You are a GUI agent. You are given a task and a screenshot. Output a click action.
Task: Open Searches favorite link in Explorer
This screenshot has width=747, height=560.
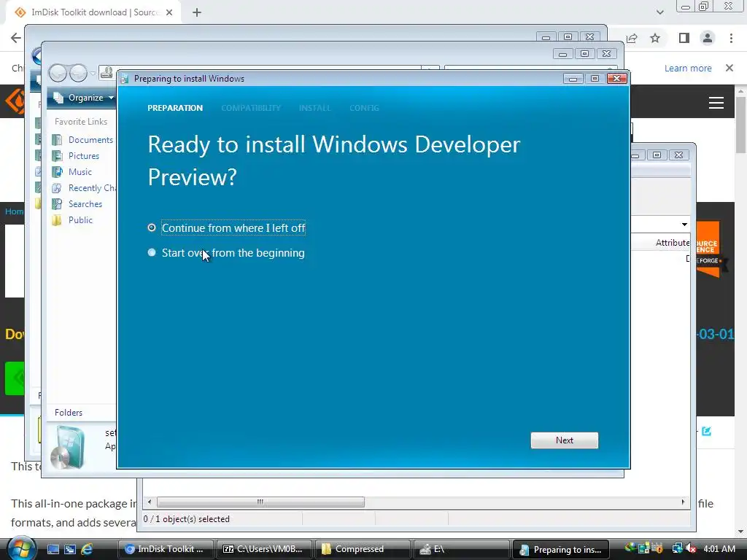pyautogui.click(x=85, y=204)
